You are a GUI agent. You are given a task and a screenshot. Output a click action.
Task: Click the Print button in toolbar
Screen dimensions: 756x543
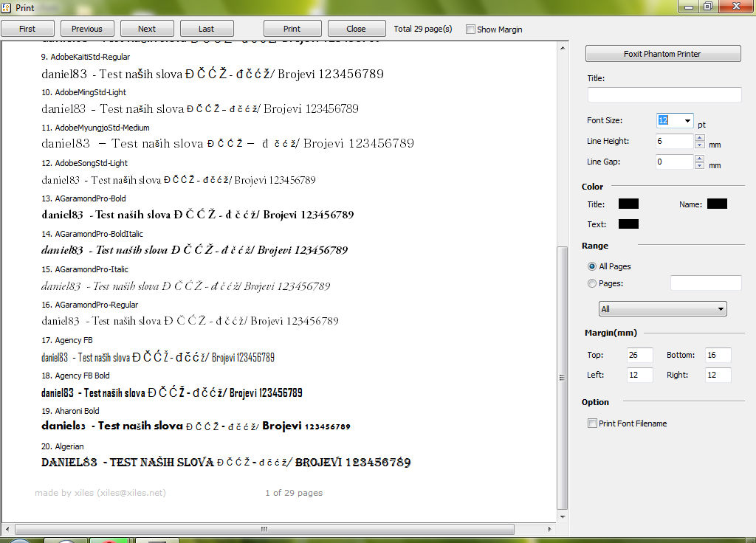click(292, 29)
